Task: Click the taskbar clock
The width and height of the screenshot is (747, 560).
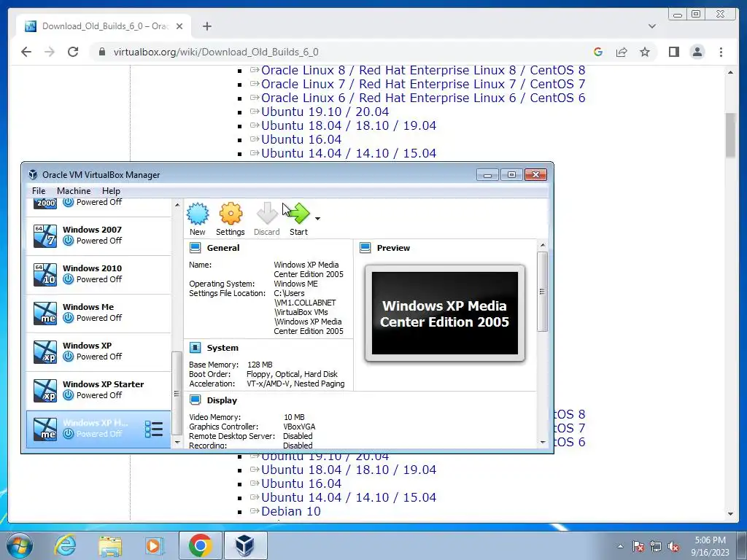Action: pyautogui.click(x=711, y=546)
